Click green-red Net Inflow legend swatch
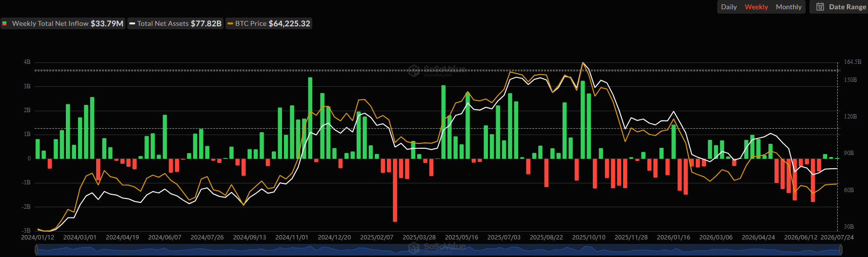 (x=4, y=23)
